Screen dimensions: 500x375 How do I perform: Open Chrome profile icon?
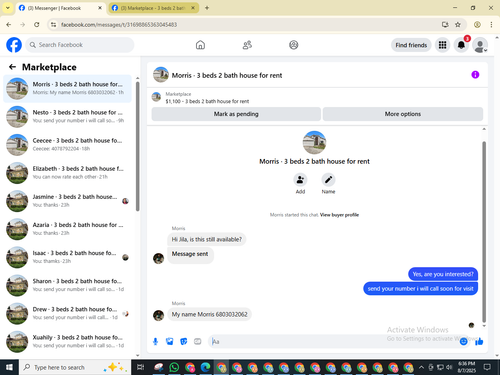coord(477,25)
